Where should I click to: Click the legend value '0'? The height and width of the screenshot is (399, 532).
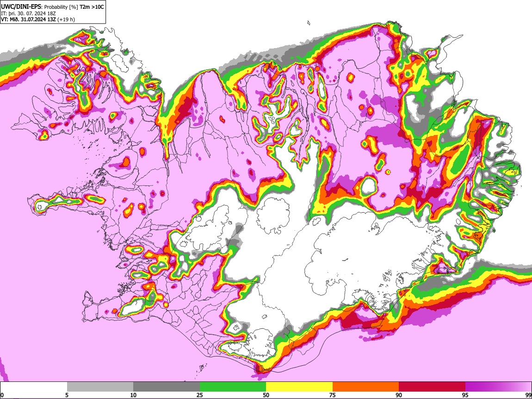click(x=2, y=395)
